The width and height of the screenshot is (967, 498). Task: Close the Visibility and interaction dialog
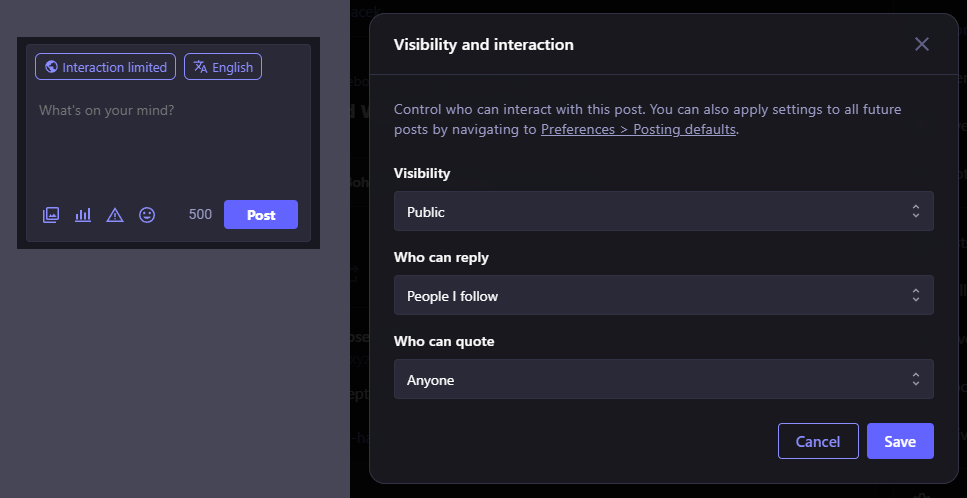[x=922, y=44]
